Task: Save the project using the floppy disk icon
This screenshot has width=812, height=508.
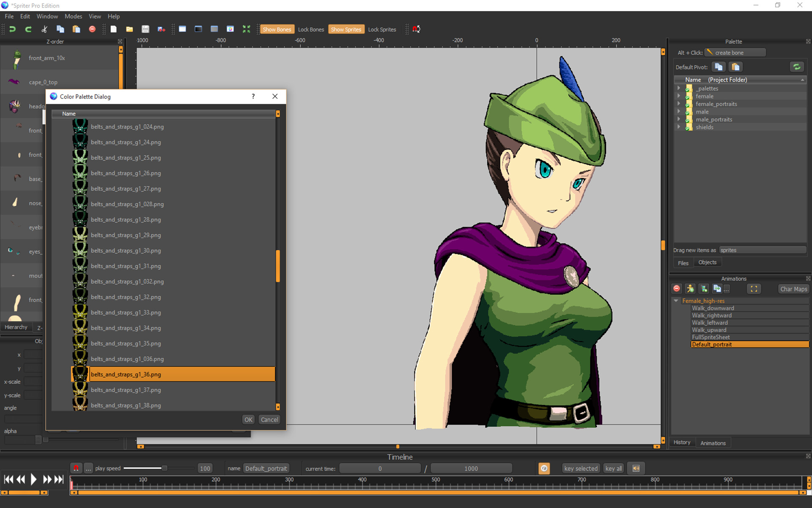Action: pyautogui.click(x=145, y=29)
